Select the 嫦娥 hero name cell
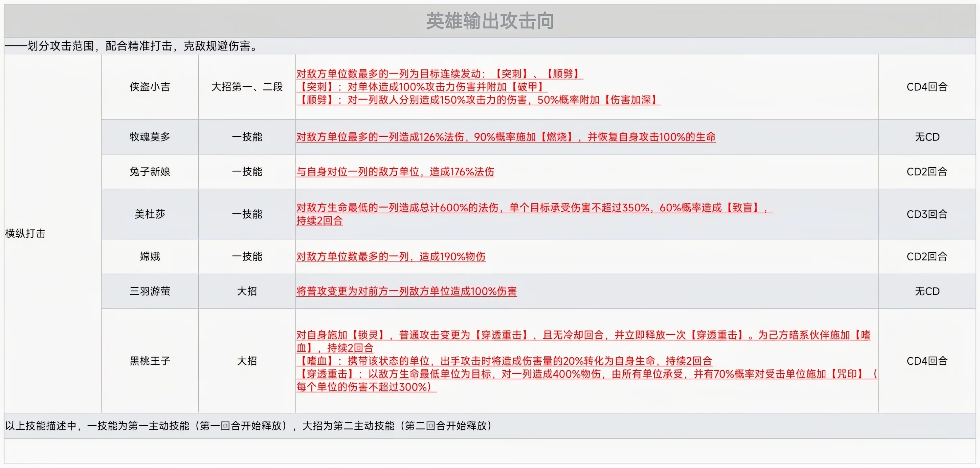 (150, 257)
